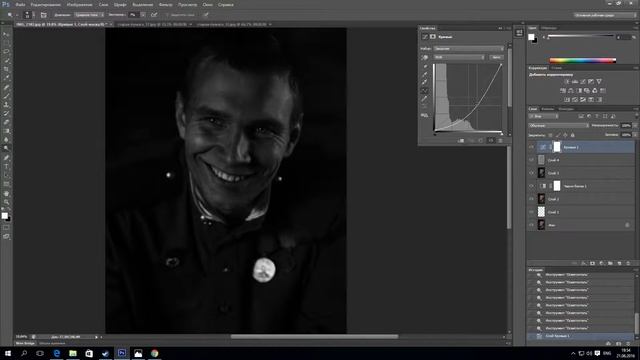This screenshot has height=360, width=640.
Task: Select the Brush tool
Action: point(6,96)
